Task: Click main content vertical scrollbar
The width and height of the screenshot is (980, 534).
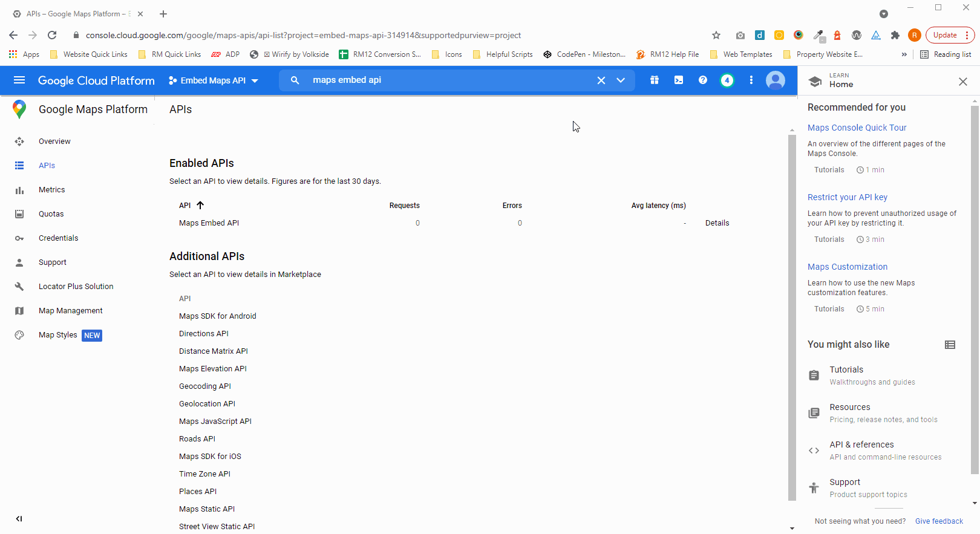Action: click(x=792, y=317)
